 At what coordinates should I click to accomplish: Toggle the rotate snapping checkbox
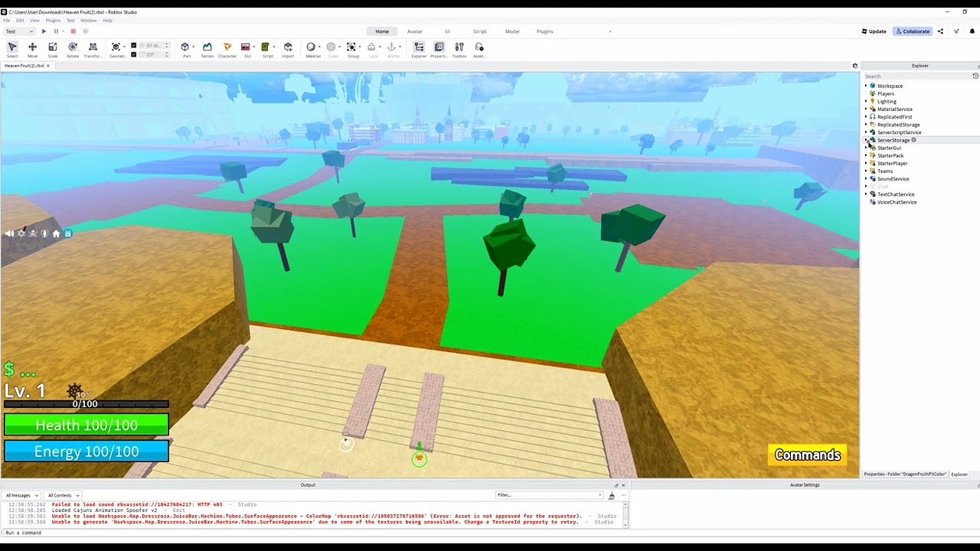(x=134, y=54)
